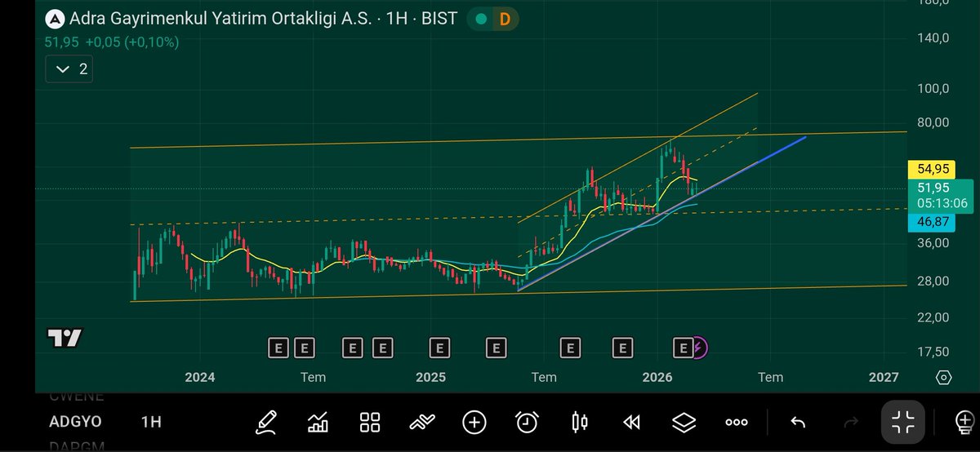Change the 1H interval selector
Screen dimensions: 980x452
151,422
